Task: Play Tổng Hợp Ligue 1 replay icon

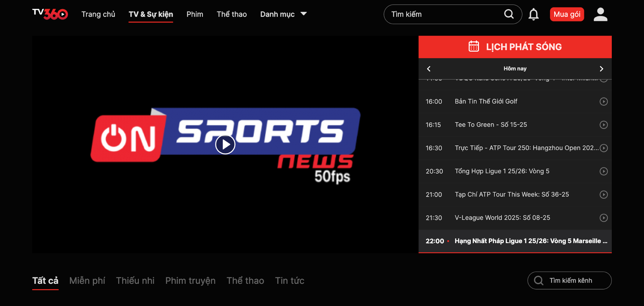Action: coord(603,171)
